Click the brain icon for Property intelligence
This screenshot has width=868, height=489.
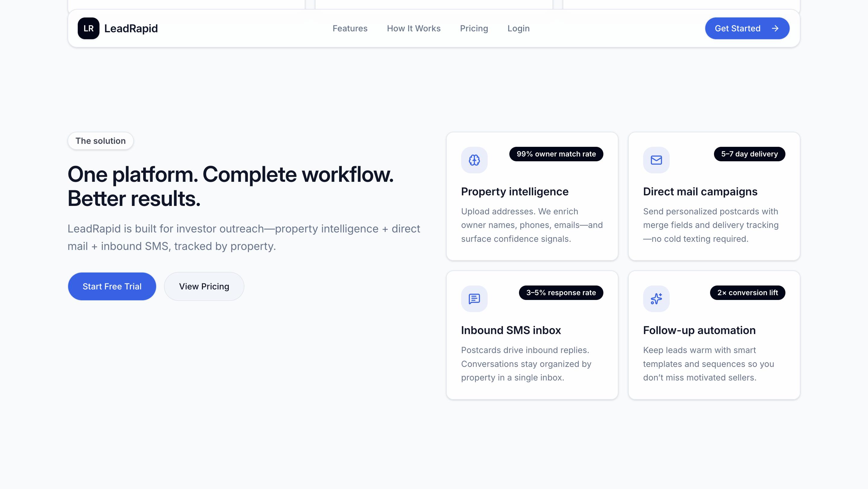coord(474,160)
